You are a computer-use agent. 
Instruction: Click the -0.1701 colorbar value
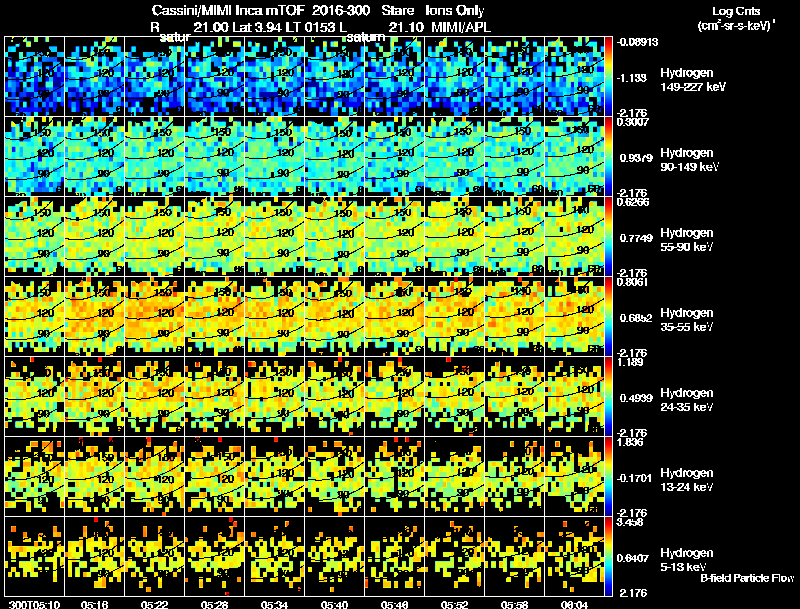click(634, 478)
